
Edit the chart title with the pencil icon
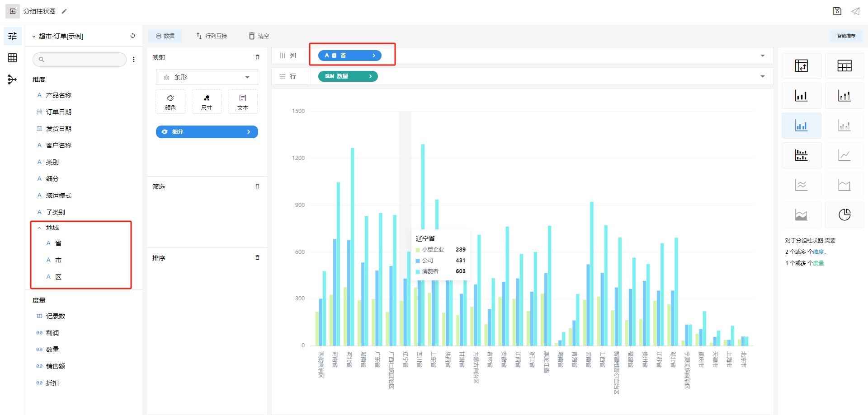[x=64, y=11]
